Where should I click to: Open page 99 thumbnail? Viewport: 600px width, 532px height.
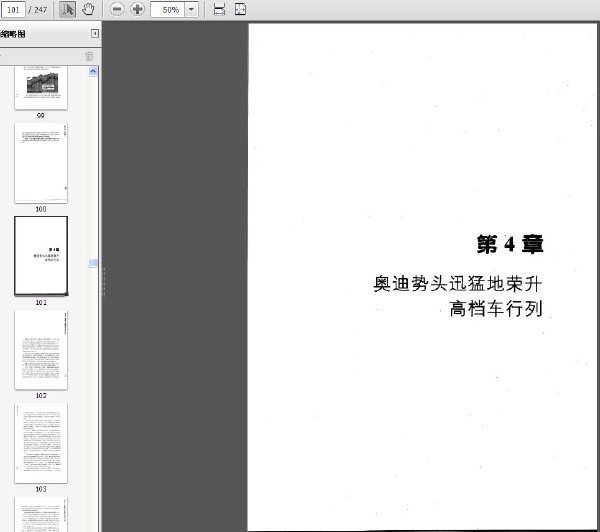(41, 88)
